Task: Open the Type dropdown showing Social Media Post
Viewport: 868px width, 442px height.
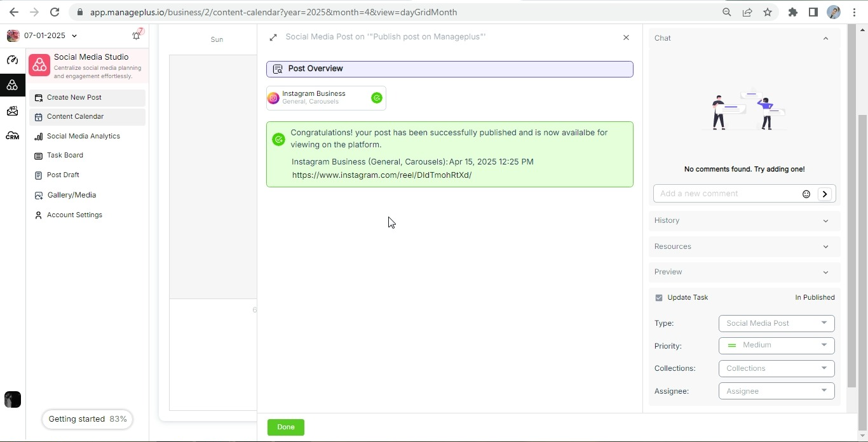Action: click(776, 323)
